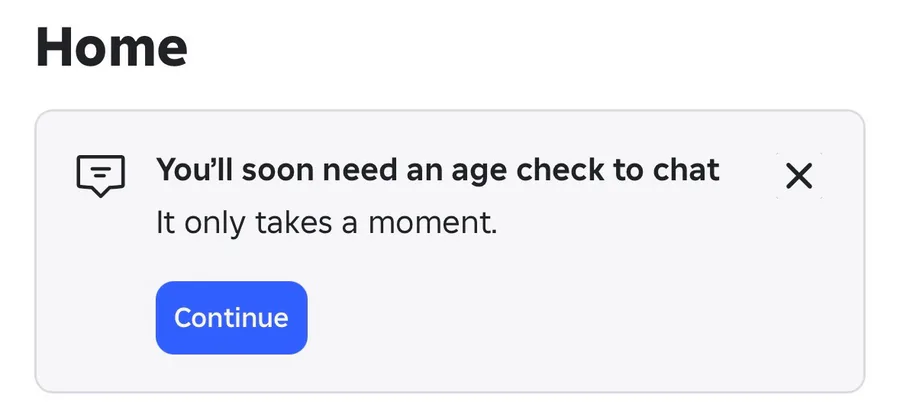Click the speech bubble icon beside the headline
Screen dimensions: 900x408
101,176
